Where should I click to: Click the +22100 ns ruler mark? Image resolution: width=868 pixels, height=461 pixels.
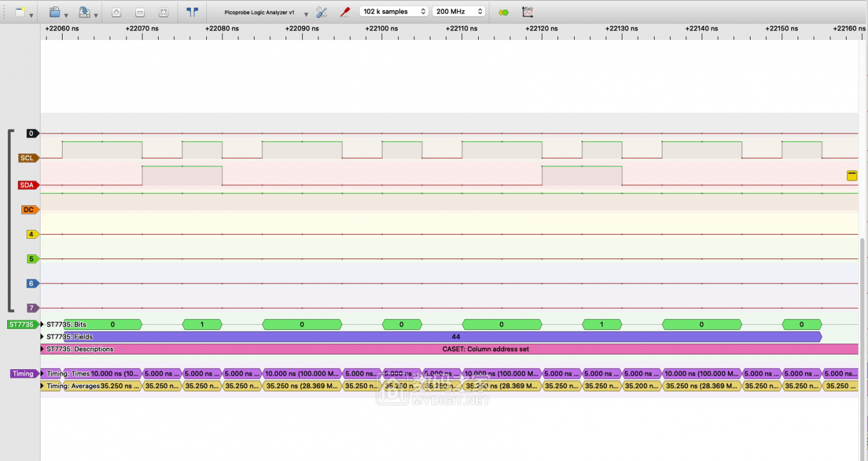[382, 29]
